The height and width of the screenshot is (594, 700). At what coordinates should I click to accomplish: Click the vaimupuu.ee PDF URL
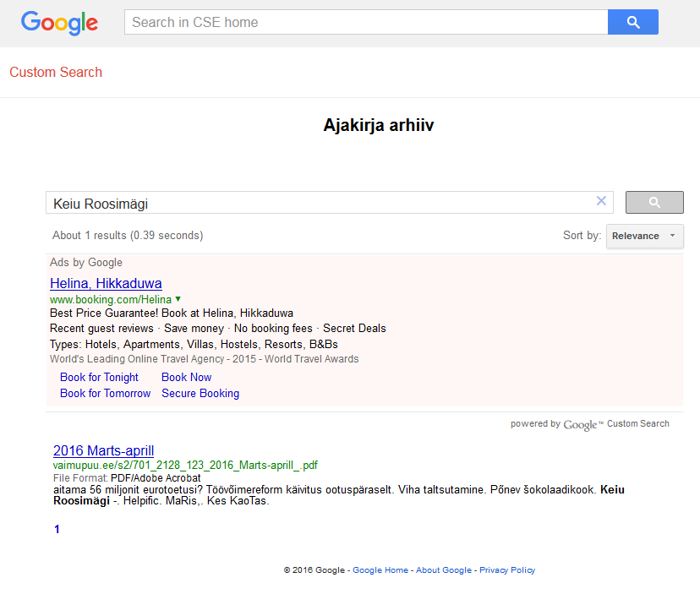click(x=185, y=465)
